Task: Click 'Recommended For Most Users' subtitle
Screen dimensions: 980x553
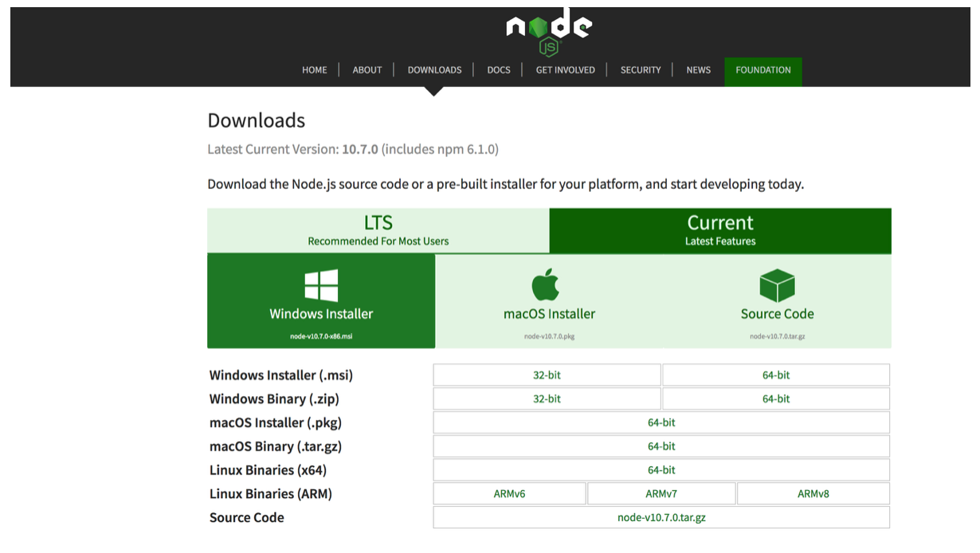Action: click(x=378, y=241)
